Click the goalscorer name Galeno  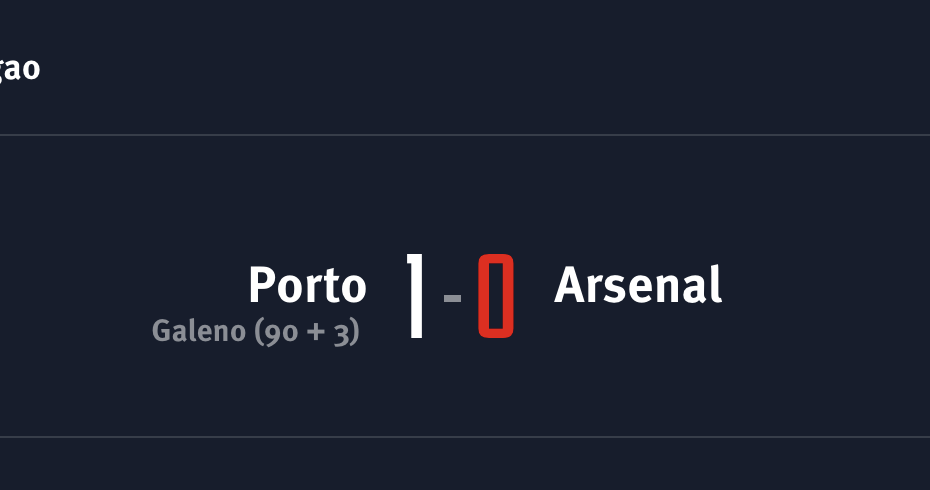click(x=199, y=331)
